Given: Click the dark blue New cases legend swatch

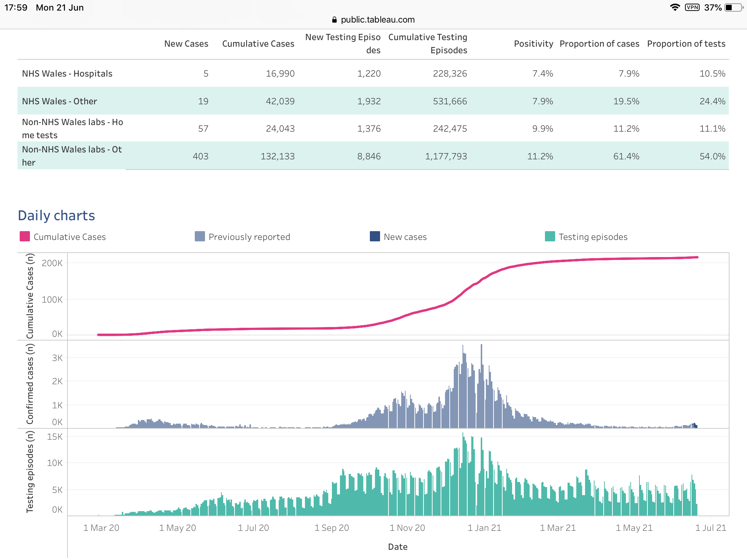Looking at the screenshot, I should [375, 237].
